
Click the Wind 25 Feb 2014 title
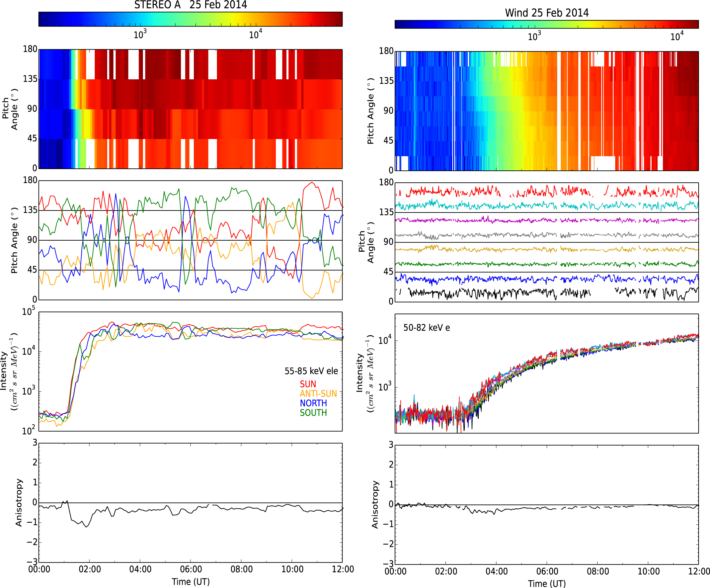pyautogui.click(x=546, y=13)
